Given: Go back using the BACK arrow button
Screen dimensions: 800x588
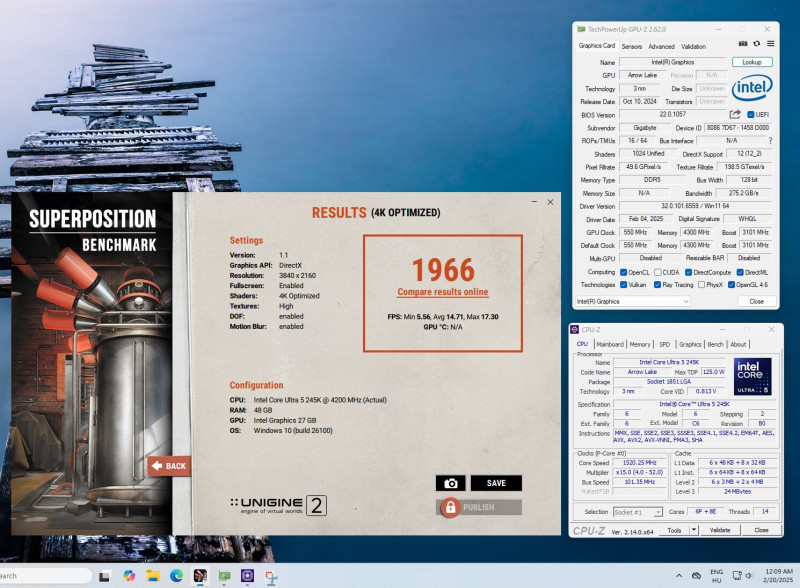Looking at the screenshot, I should [169, 466].
